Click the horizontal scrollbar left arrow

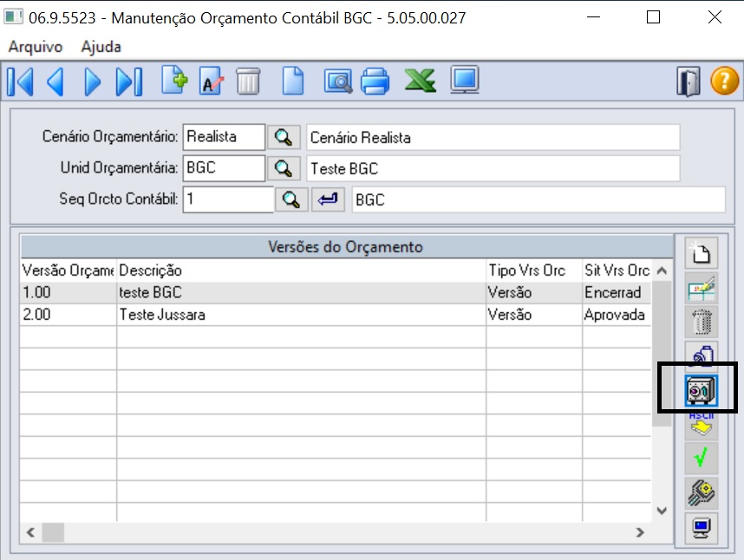coord(31,532)
